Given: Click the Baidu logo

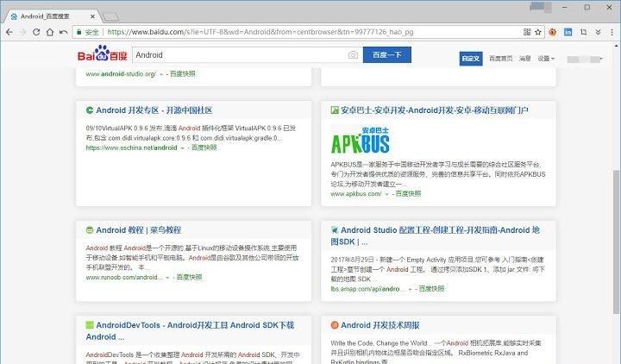Looking at the screenshot, I should point(102,53).
